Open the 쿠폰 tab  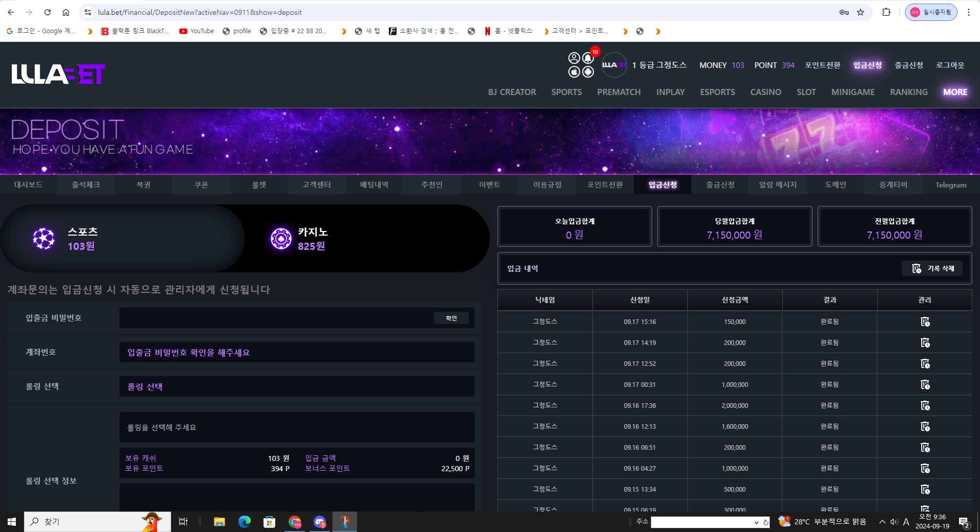tap(201, 184)
